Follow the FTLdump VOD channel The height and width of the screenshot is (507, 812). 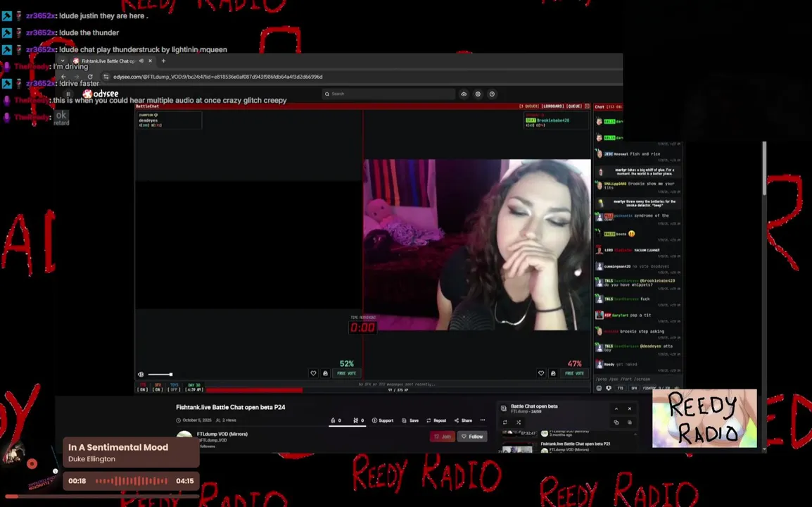pos(471,437)
